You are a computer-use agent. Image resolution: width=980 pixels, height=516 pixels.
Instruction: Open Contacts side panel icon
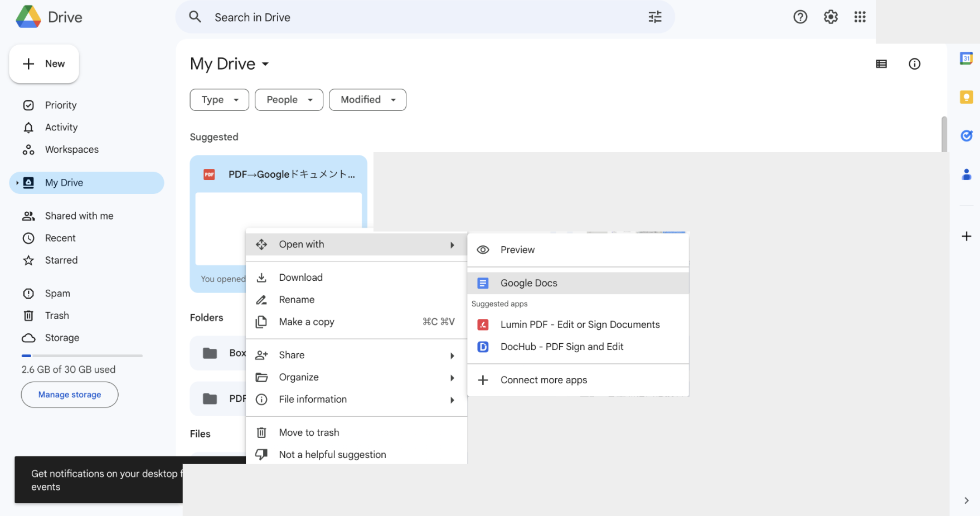point(966,174)
